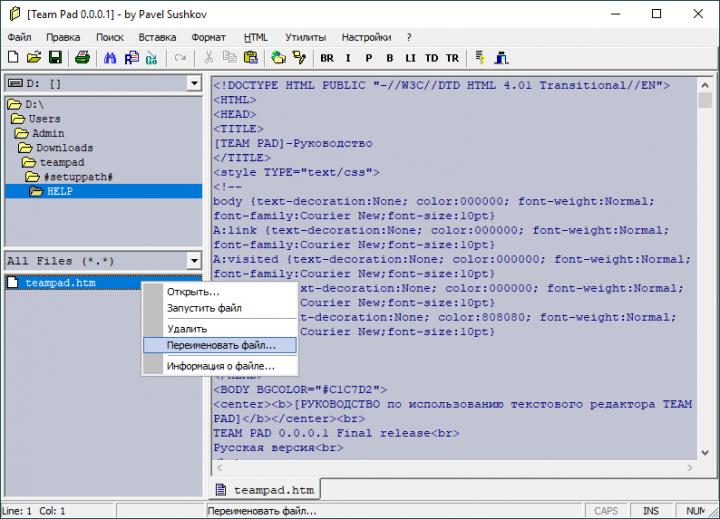Insert LI list item tag
The height and width of the screenshot is (519, 720).
pyautogui.click(x=411, y=58)
